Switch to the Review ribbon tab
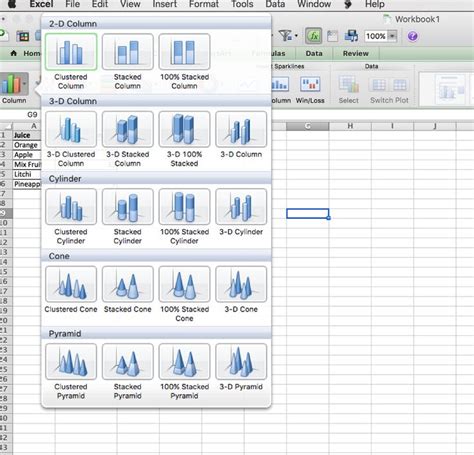474x455 pixels. [x=356, y=53]
